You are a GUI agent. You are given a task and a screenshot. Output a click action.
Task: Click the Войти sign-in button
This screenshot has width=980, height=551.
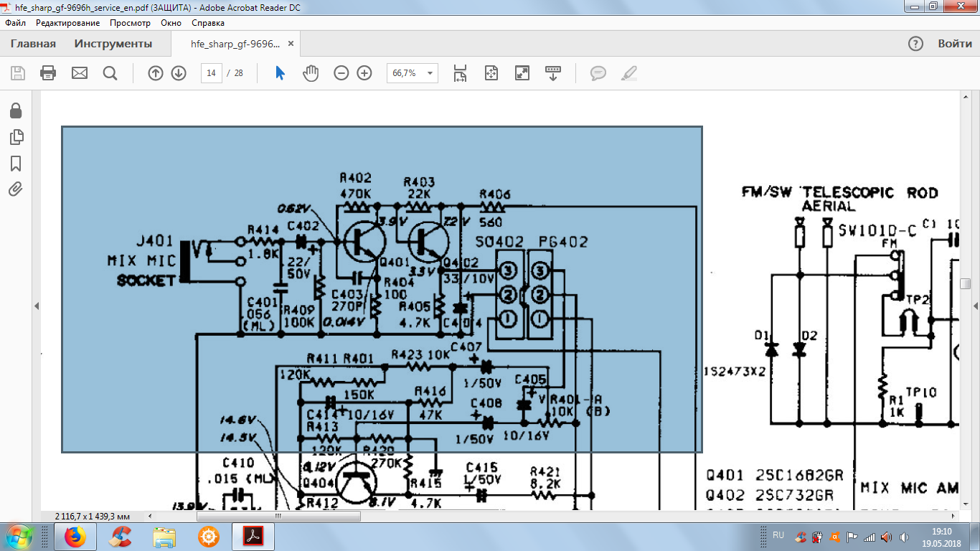click(955, 44)
